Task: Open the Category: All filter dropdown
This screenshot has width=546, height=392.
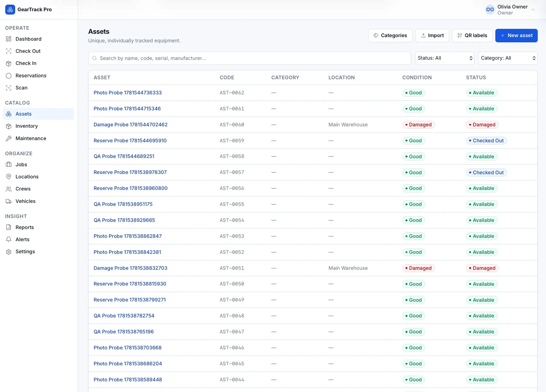Action: pos(508,58)
